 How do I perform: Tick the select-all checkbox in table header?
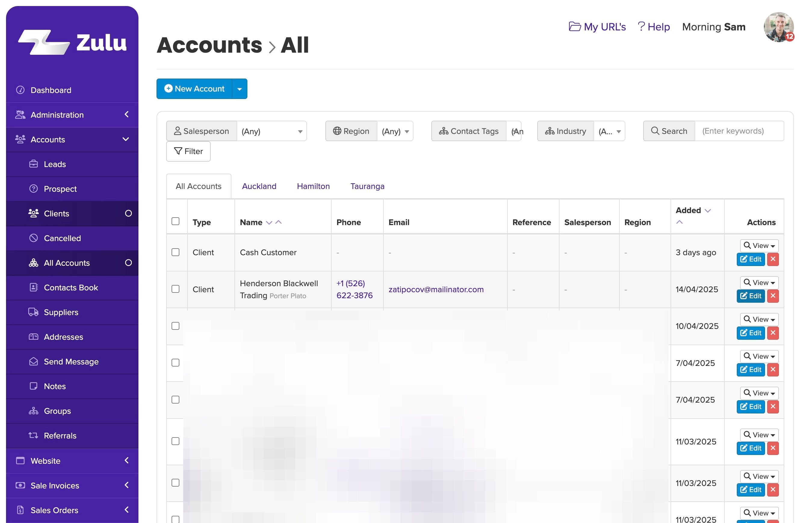point(175,221)
